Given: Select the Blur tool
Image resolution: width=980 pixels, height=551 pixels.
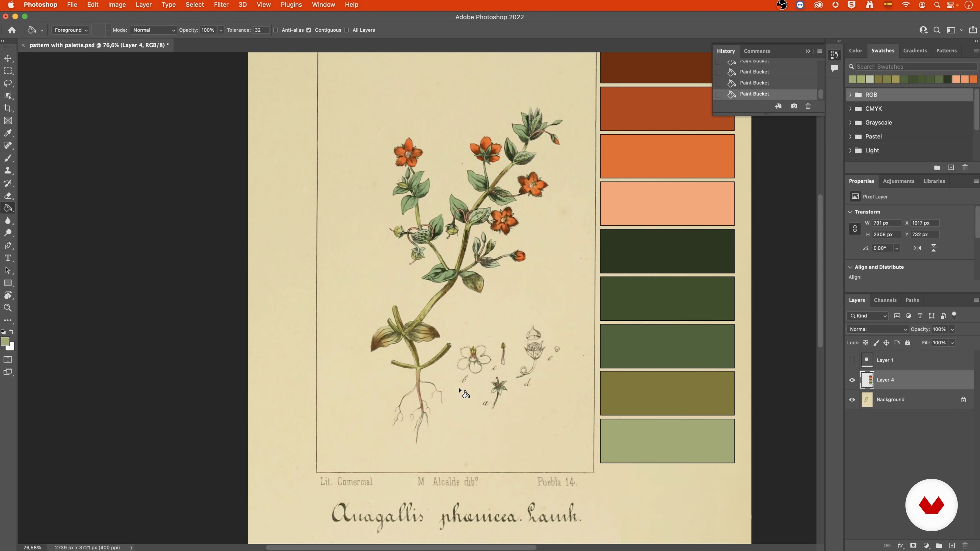Looking at the screenshot, I should point(8,221).
